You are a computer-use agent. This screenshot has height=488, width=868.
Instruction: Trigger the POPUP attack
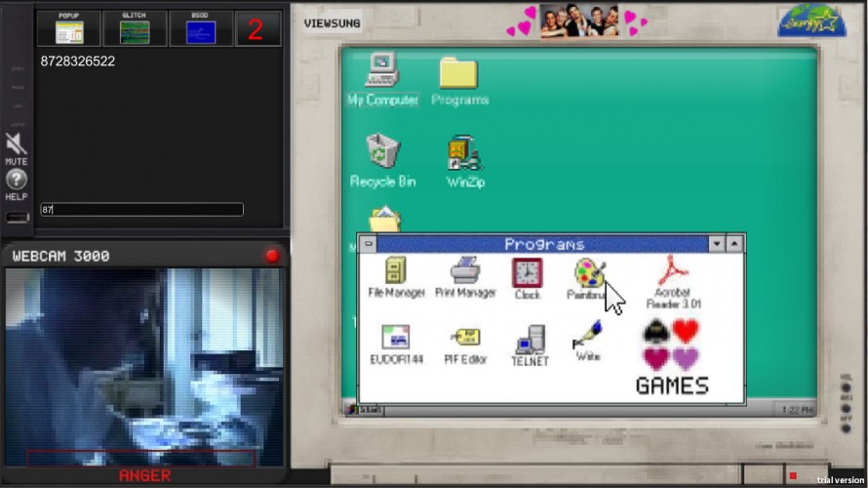coord(68,28)
